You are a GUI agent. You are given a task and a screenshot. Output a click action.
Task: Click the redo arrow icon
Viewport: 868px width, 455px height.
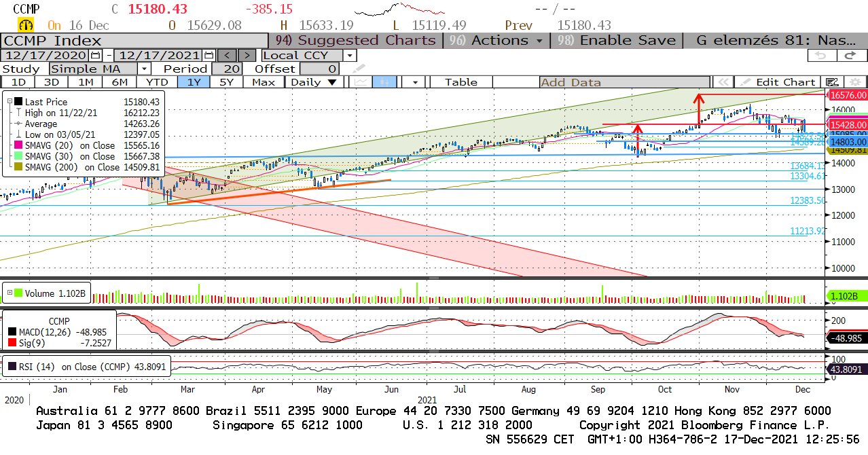tap(850, 55)
